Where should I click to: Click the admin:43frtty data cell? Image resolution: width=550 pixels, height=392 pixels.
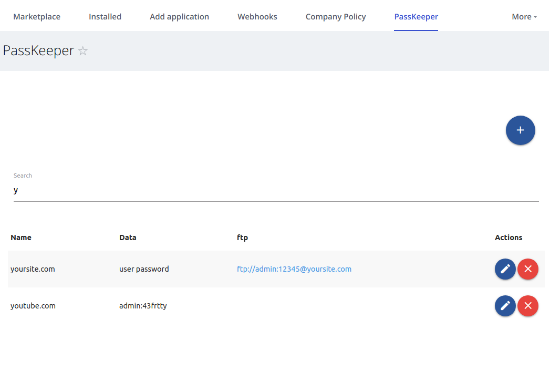tap(143, 306)
